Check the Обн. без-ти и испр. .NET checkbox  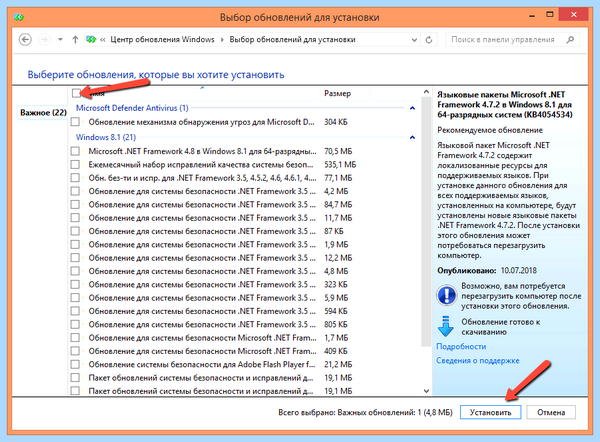pos(75,178)
